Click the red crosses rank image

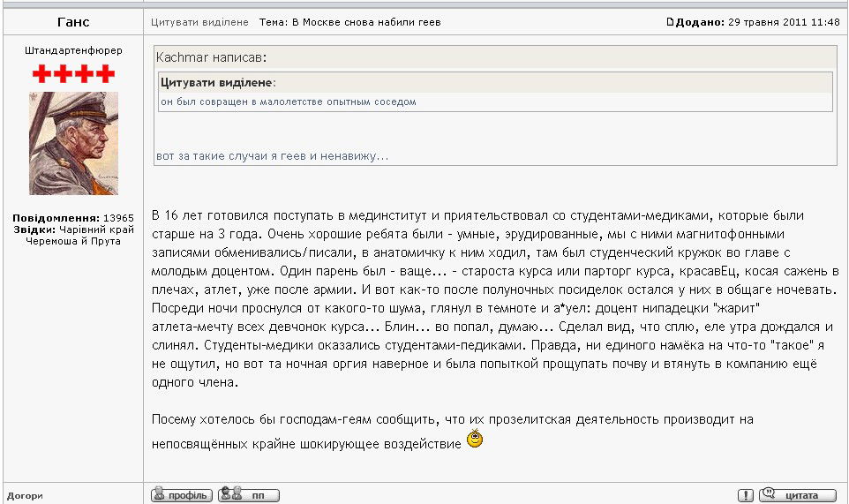pyautogui.click(x=73, y=74)
